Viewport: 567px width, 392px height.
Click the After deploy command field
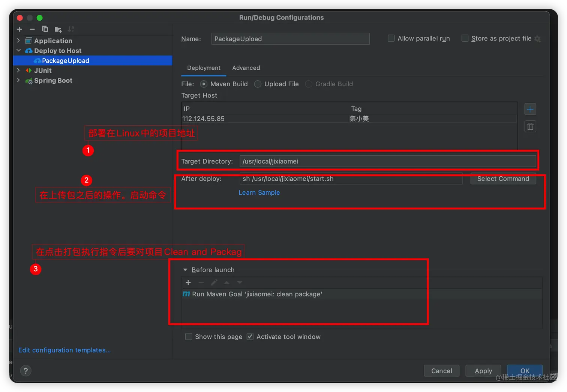click(x=351, y=179)
